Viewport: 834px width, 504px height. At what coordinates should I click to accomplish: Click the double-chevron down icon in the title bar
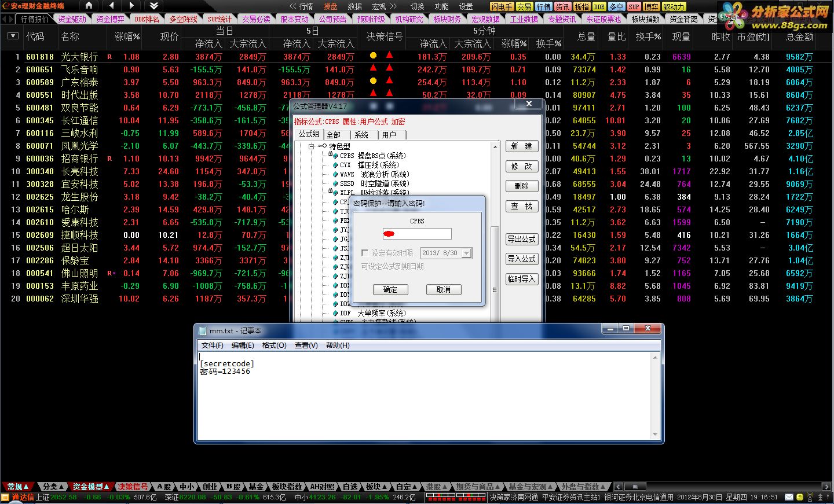(153, 6)
